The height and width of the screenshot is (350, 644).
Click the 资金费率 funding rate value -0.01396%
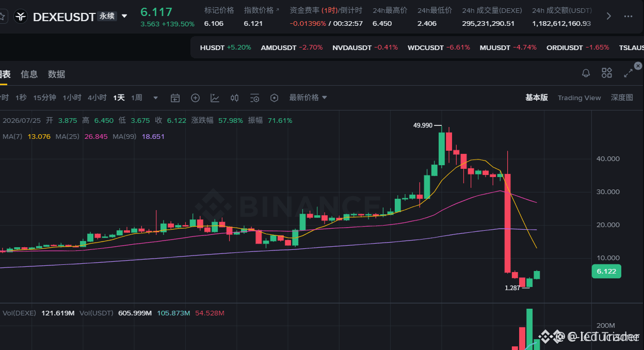pyautogui.click(x=308, y=24)
